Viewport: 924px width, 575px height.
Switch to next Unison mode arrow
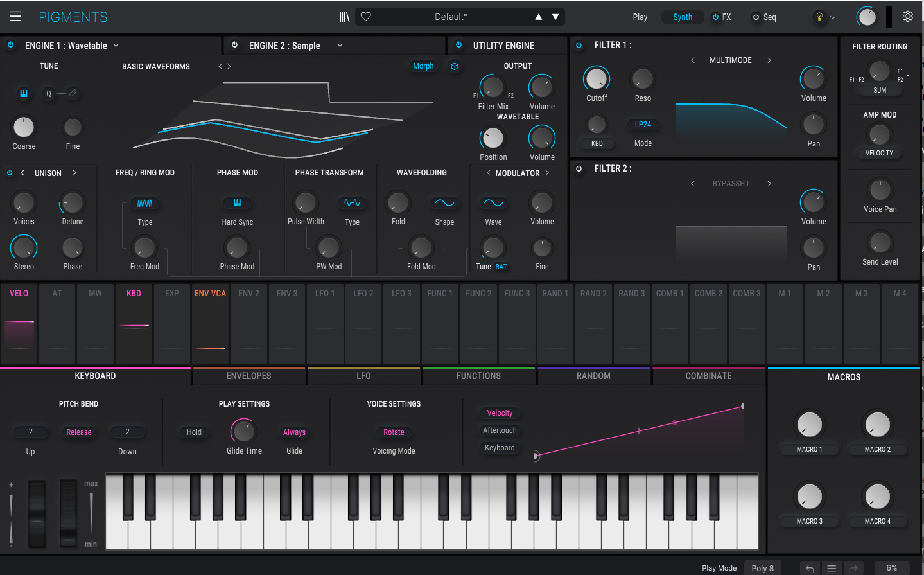[74, 173]
